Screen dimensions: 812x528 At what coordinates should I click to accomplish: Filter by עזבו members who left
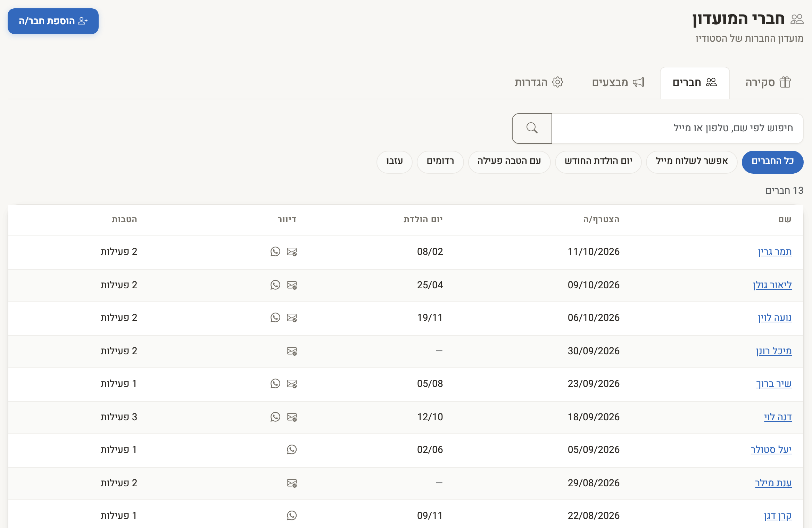(x=394, y=162)
